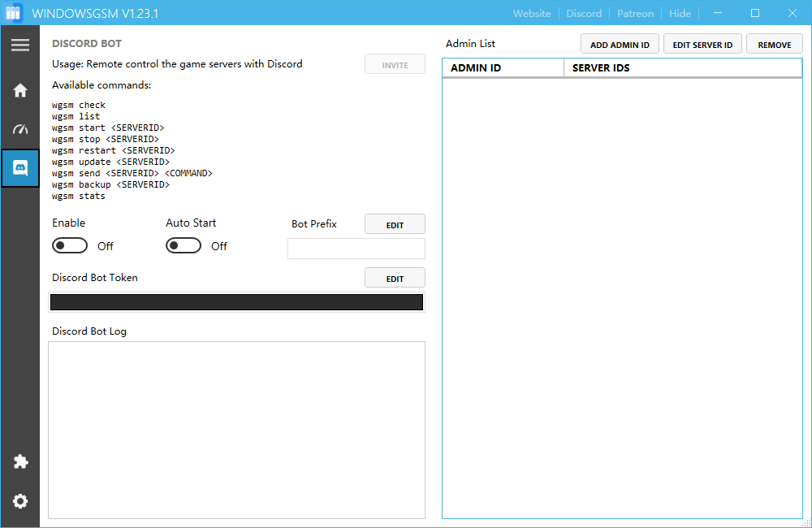
Task: Open Discord link in title bar
Action: (x=584, y=13)
